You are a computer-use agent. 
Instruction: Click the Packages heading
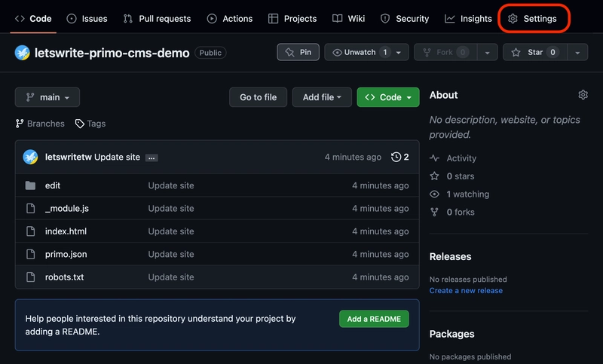[x=451, y=334]
